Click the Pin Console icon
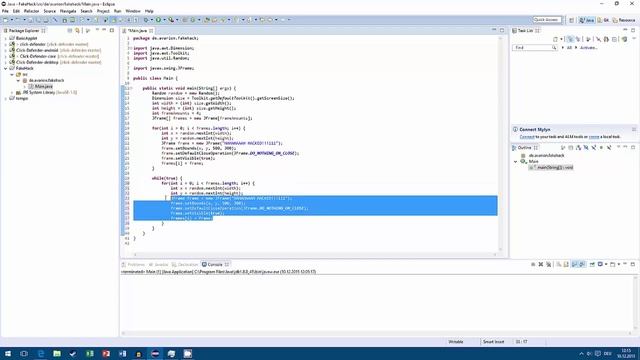 click(592, 264)
